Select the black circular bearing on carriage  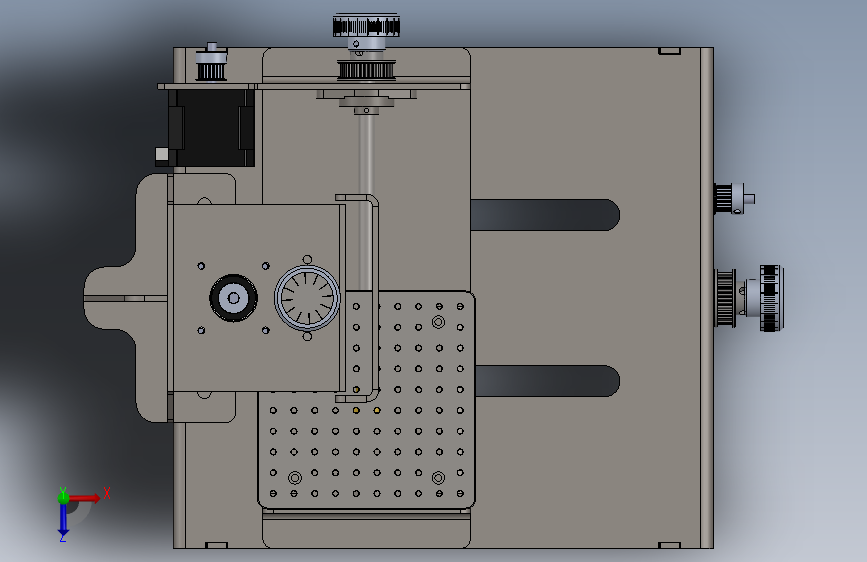click(233, 298)
